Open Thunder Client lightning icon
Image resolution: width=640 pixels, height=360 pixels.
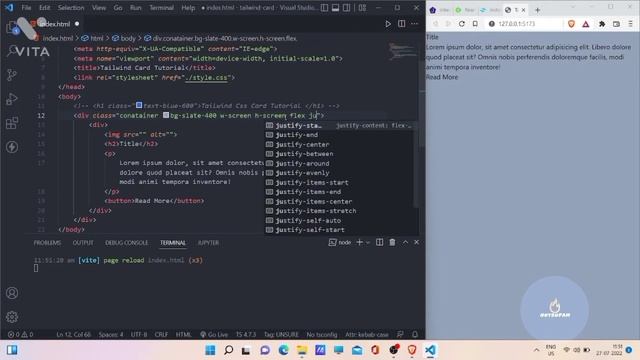(x=12, y=147)
